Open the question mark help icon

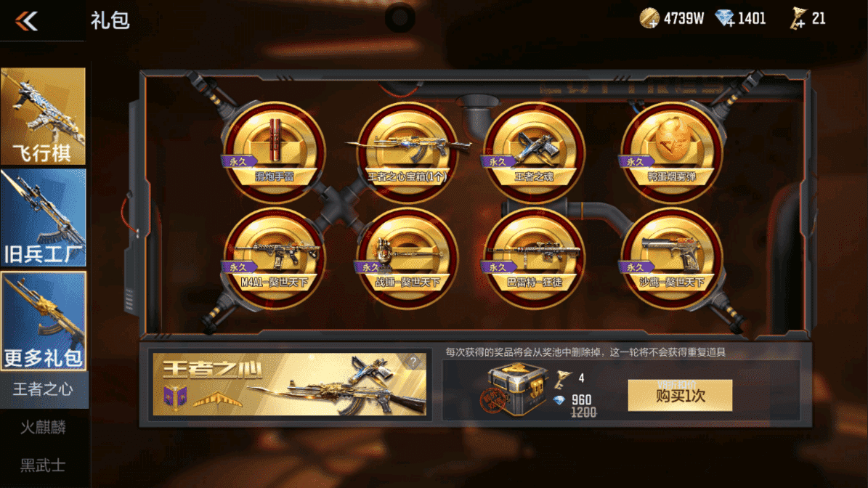tap(413, 362)
